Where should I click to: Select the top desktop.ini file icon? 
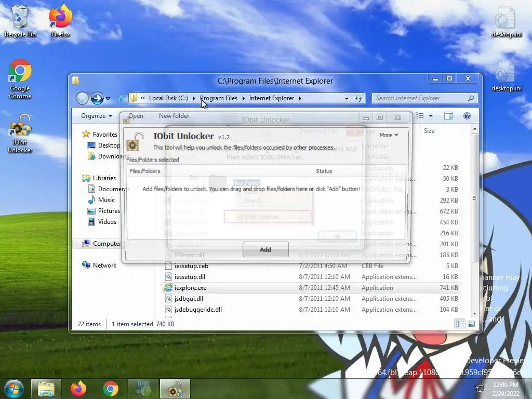[x=506, y=21]
